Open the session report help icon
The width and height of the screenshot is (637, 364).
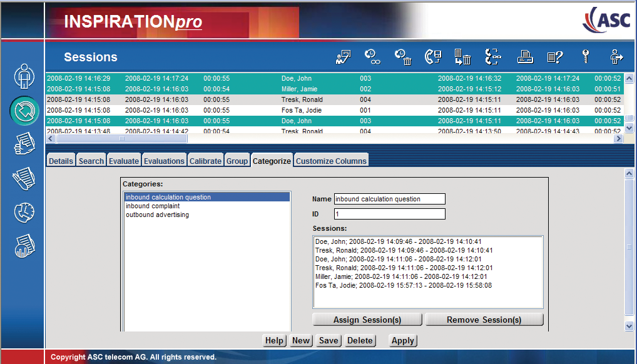(554, 56)
